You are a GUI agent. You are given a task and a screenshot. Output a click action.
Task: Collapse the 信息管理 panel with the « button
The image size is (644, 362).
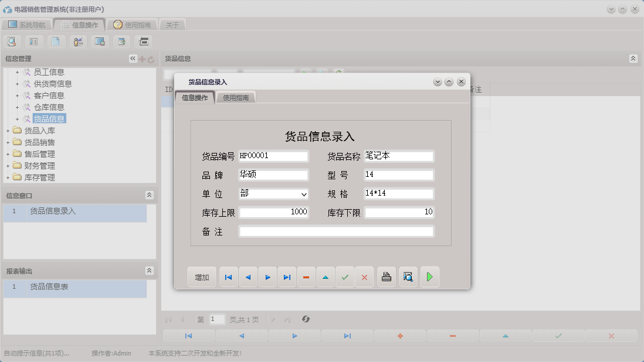(x=132, y=58)
